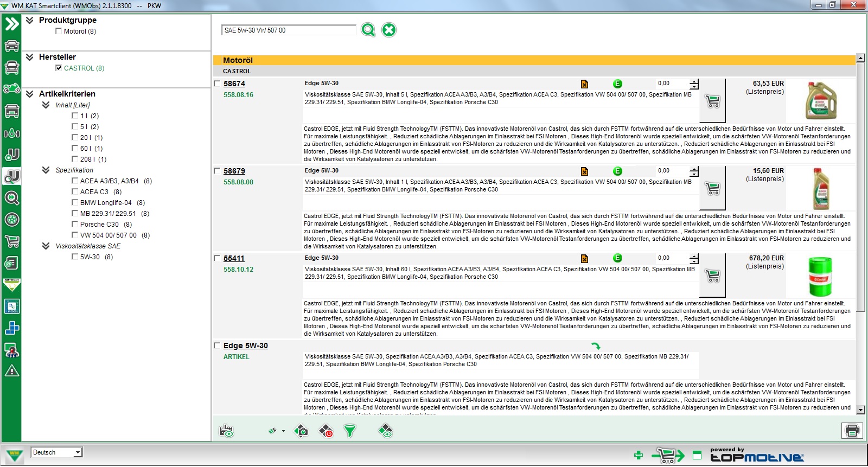The image size is (868, 467).
Task: Add article 55411 to shopping cart
Action: [712, 276]
